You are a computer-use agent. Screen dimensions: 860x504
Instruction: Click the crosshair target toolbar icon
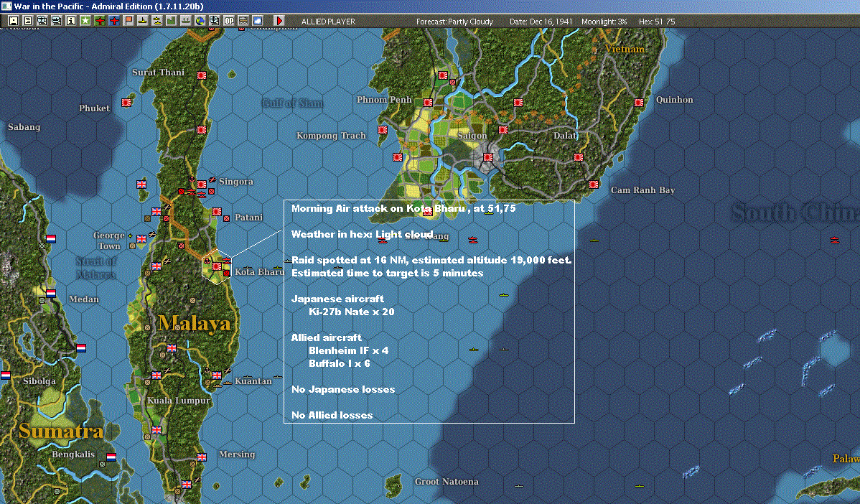pos(215,21)
